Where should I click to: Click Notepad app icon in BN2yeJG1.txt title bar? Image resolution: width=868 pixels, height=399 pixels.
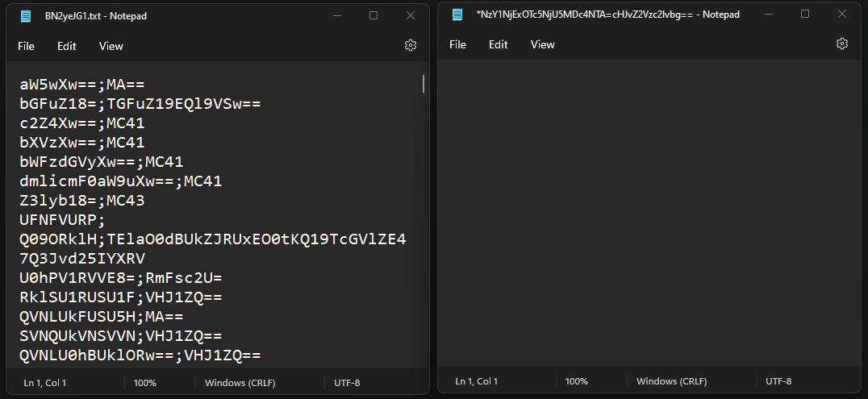[x=26, y=16]
